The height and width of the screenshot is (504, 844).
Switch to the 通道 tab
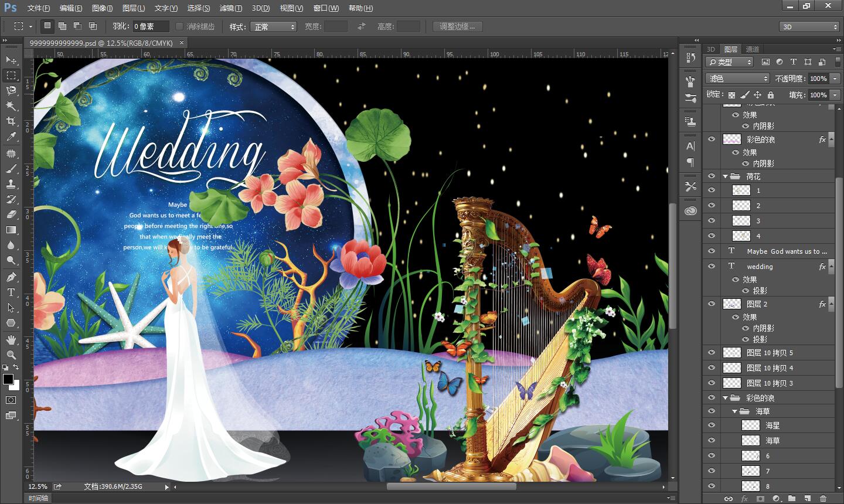pyautogui.click(x=753, y=49)
